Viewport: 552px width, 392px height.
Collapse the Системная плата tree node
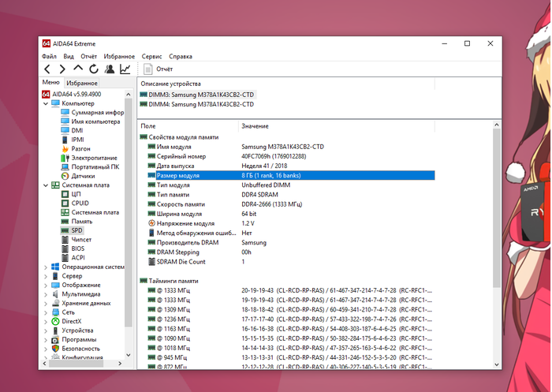[45, 185]
